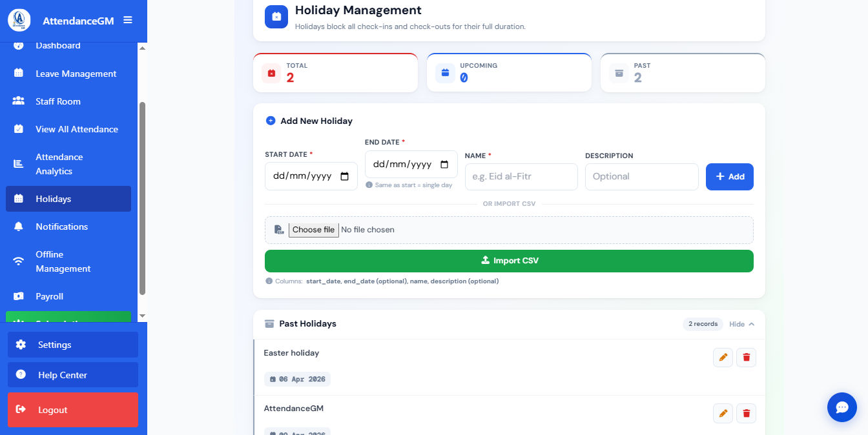Click the sidebar scrollbar thumb

(142, 198)
